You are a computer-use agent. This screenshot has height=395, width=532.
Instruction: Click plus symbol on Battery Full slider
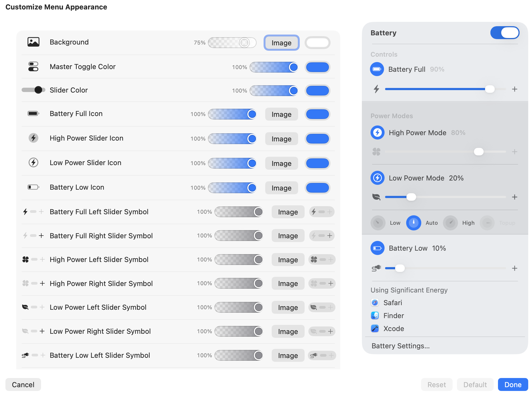(515, 89)
